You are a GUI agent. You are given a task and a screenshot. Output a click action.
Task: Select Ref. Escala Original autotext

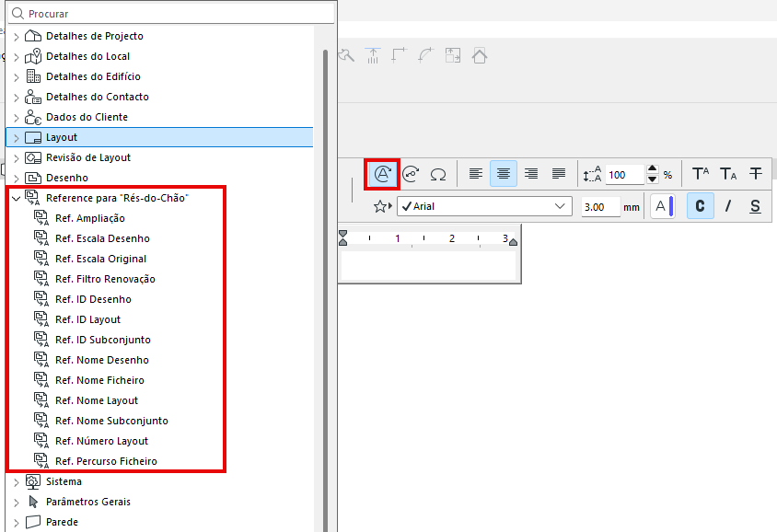pyautogui.click(x=101, y=259)
